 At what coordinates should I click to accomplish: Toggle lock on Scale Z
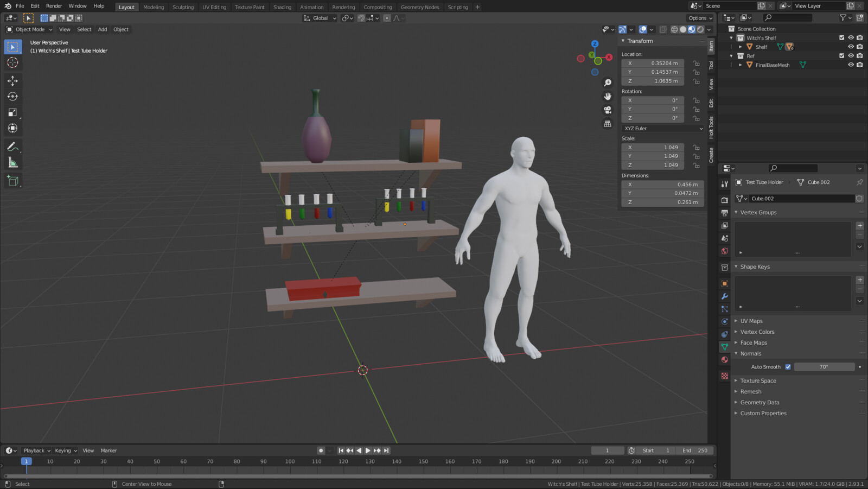[697, 165]
